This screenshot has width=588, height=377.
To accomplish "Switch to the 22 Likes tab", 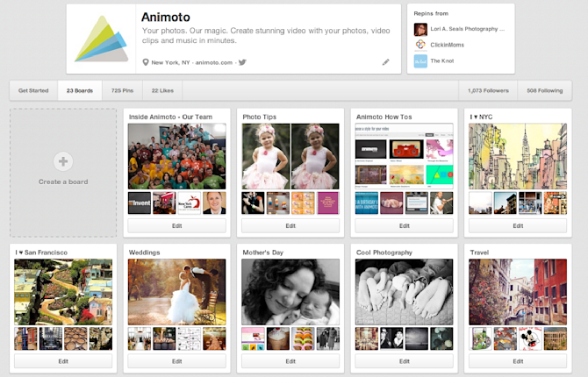I will coord(162,90).
